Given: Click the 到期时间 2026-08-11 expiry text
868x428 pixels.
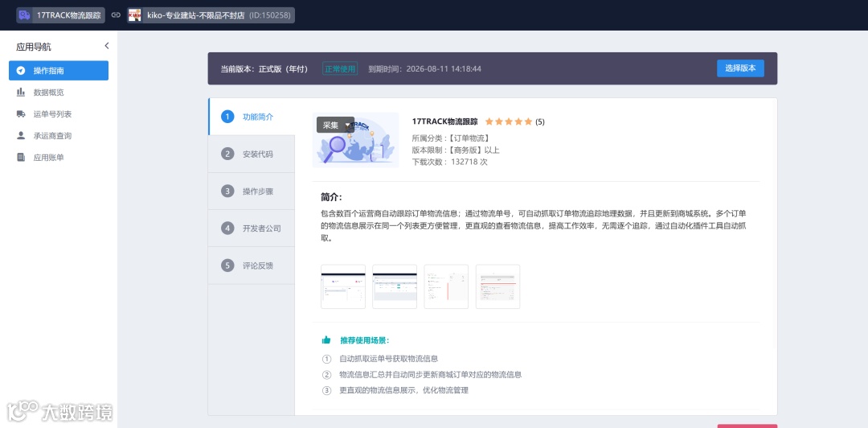Looking at the screenshot, I should (x=424, y=68).
